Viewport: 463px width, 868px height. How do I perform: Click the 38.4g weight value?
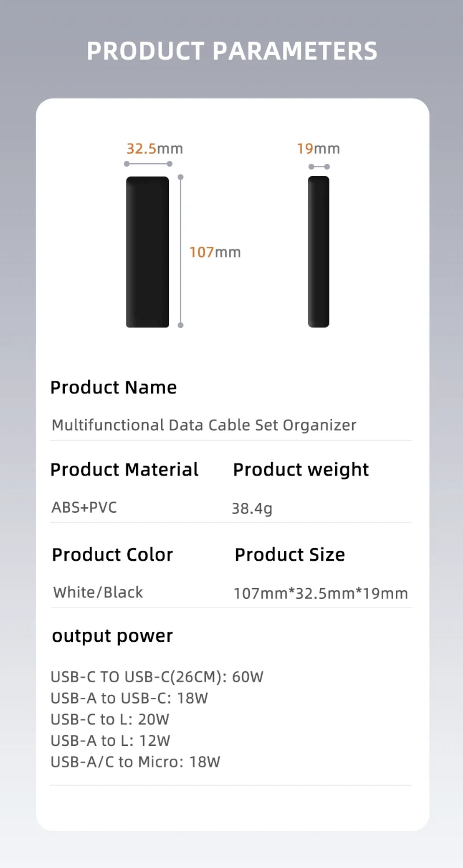pyautogui.click(x=252, y=508)
